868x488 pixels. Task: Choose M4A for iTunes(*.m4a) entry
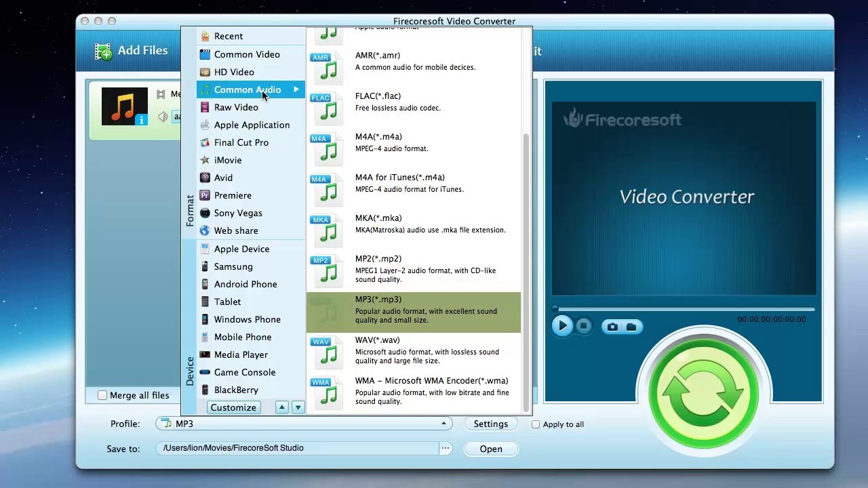coord(414,190)
